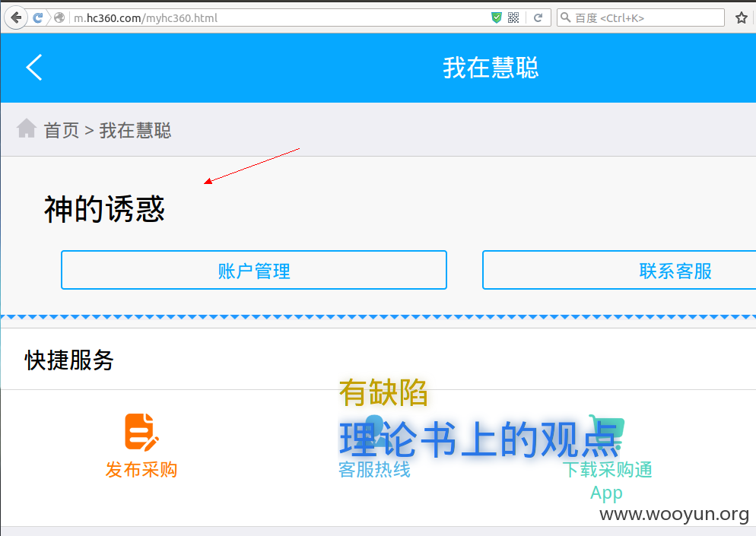Reload page with address bar reload icon

[538, 17]
